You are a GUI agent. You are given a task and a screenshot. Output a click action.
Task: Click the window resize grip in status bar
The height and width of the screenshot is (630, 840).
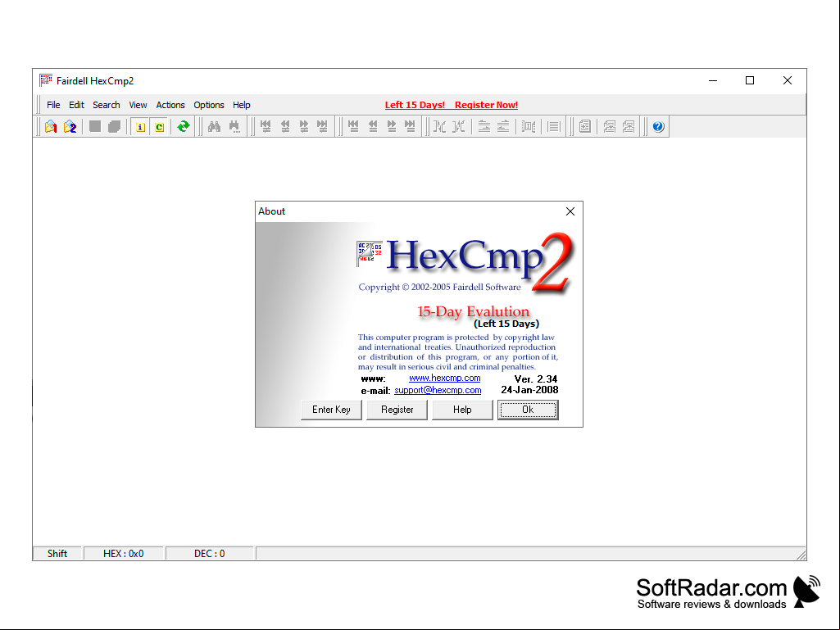coord(801,555)
